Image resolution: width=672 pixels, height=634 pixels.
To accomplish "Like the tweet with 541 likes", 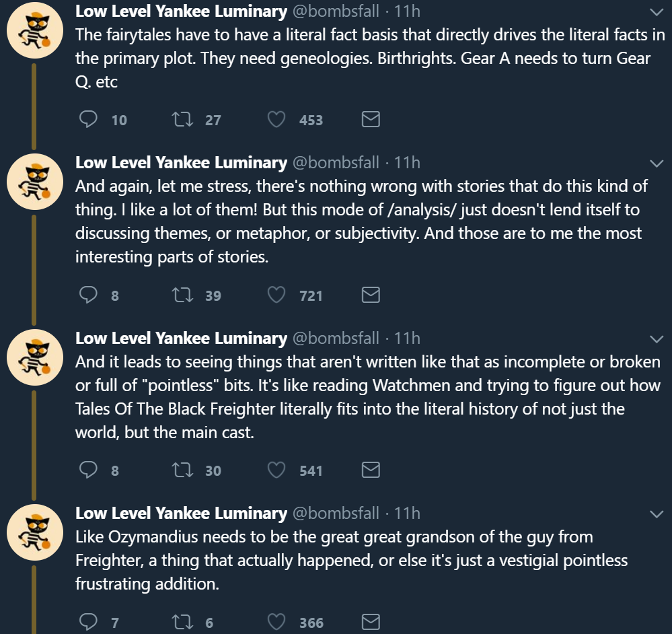I will click(x=276, y=470).
